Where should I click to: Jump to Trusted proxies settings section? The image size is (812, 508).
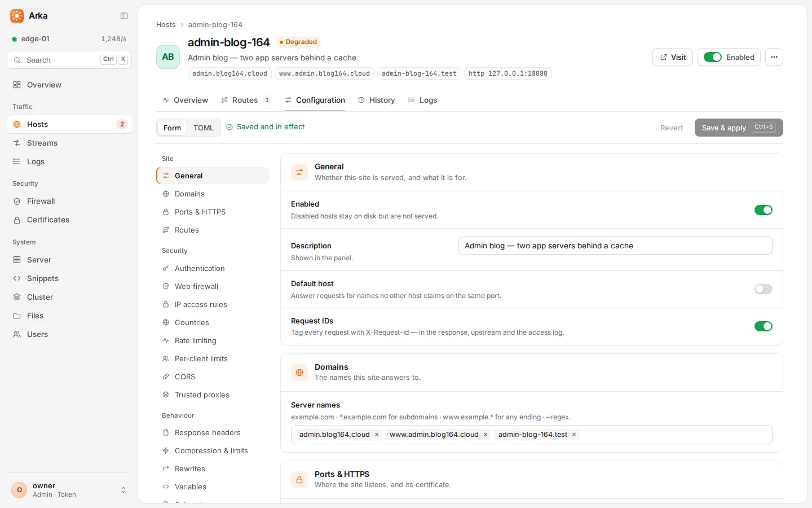click(x=213, y=395)
